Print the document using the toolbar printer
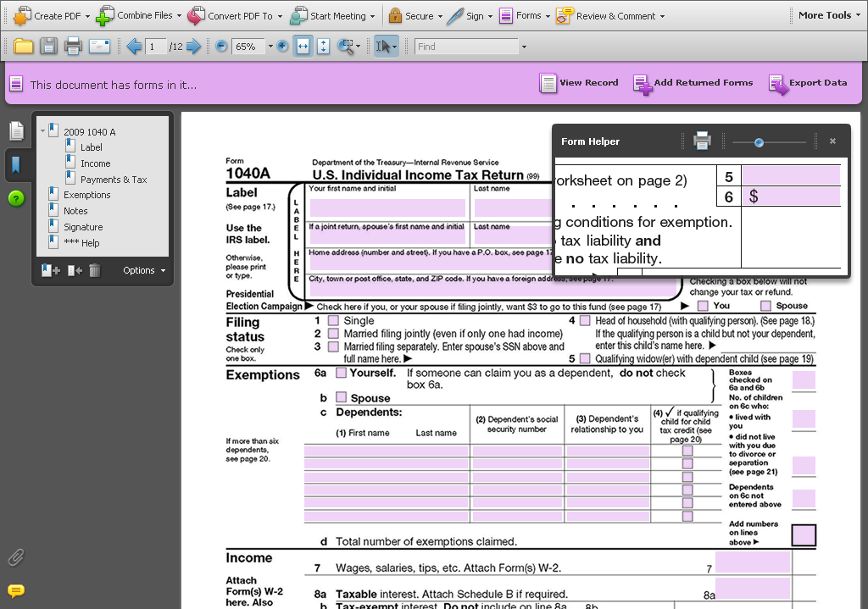This screenshot has height=609, width=868. click(74, 47)
